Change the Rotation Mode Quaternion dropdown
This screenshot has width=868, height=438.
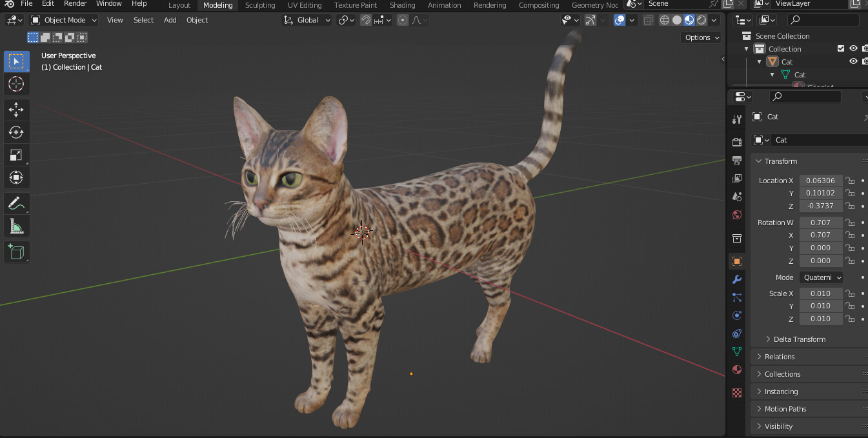click(820, 277)
